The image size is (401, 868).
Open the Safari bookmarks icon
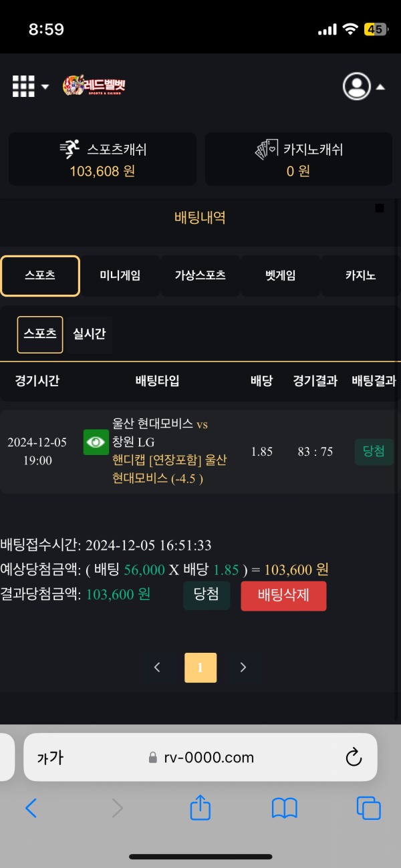click(285, 808)
